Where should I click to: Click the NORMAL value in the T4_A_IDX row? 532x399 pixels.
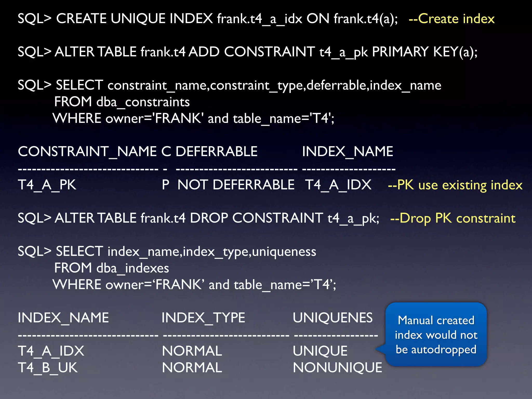point(192,351)
